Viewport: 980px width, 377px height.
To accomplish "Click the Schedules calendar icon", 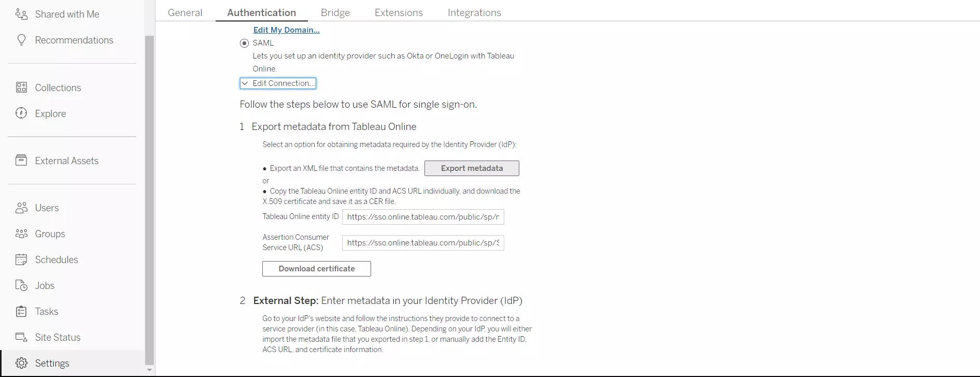I will pos(21,259).
